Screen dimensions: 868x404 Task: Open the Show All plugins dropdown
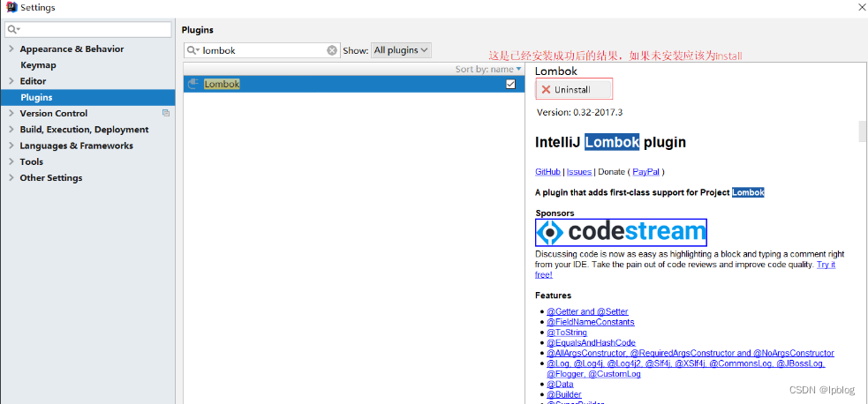coord(401,50)
